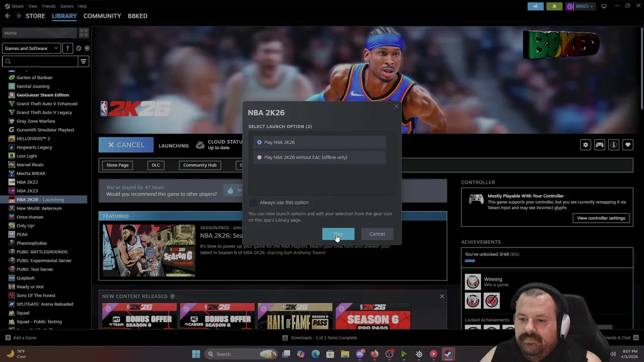Select PUBG: BATTLEGROUNDS in the library list
This screenshot has height=362, width=644.
coord(42,252)
